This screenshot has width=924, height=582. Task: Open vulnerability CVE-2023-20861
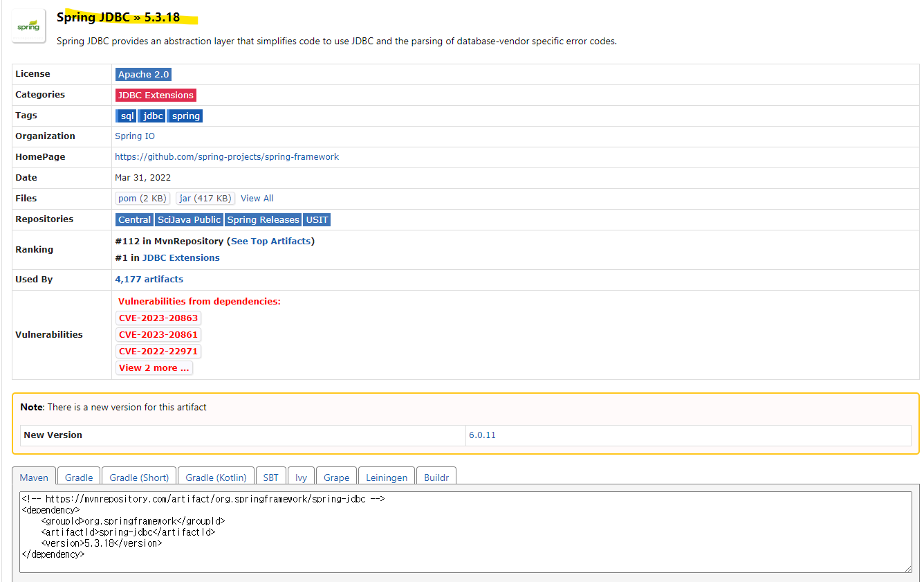tap(158, 335)
